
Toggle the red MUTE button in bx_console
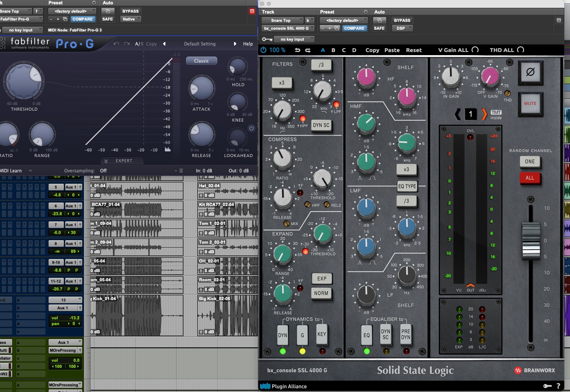click(530, 104)
